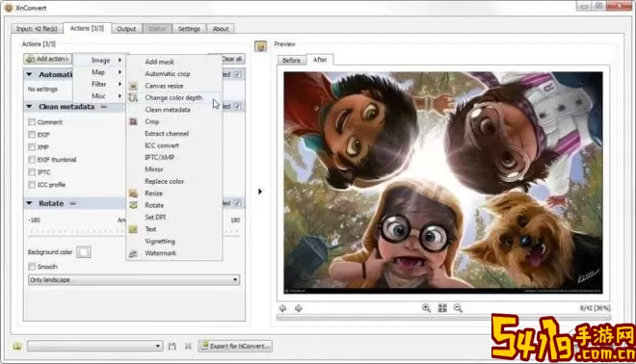Zoom in on the preview
The image size is (636, 364).
coord(426,308)
